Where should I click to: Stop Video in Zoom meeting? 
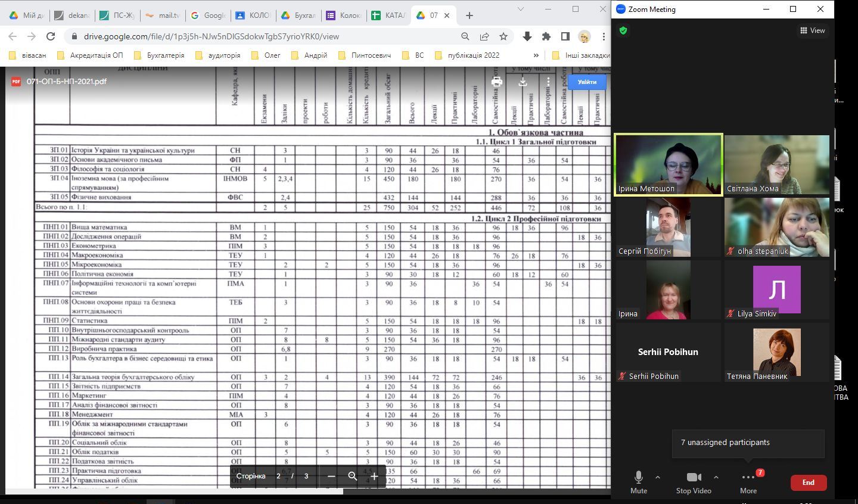(694, 482)
